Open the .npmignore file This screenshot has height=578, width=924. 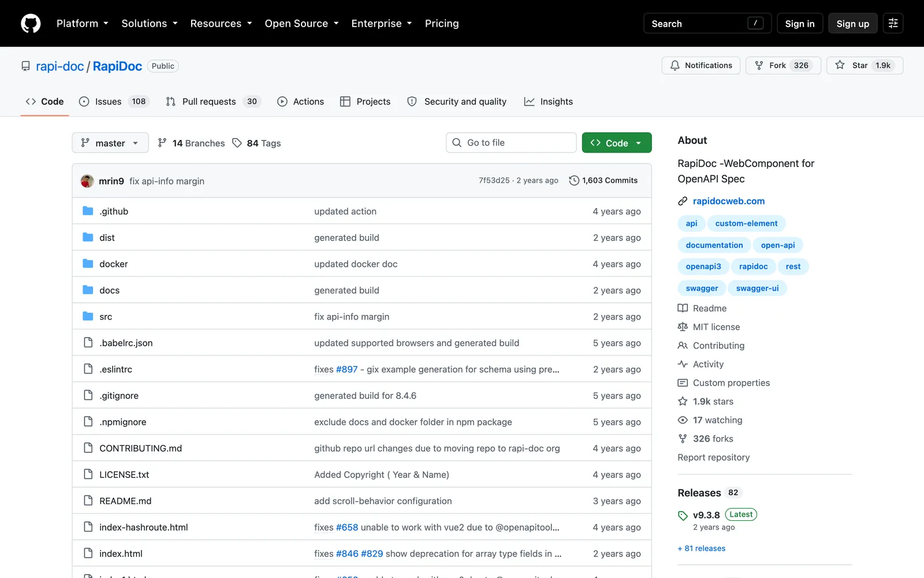[123, 422]
